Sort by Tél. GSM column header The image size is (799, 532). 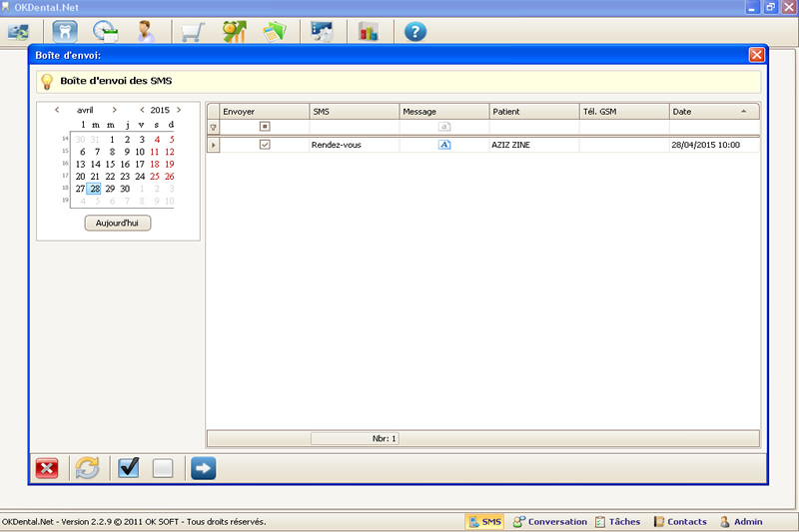pyautogui.click(x=624, y=112)
